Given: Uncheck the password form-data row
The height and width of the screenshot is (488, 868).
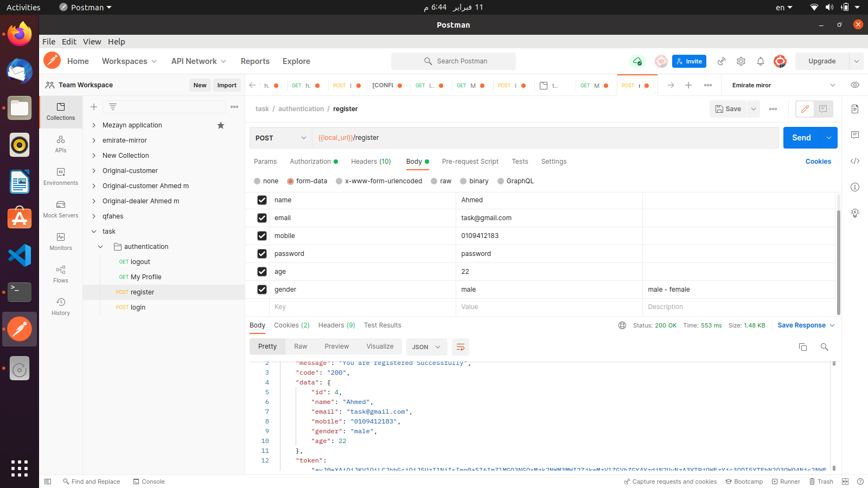Looking at the screenshot, I should point(262,254).
